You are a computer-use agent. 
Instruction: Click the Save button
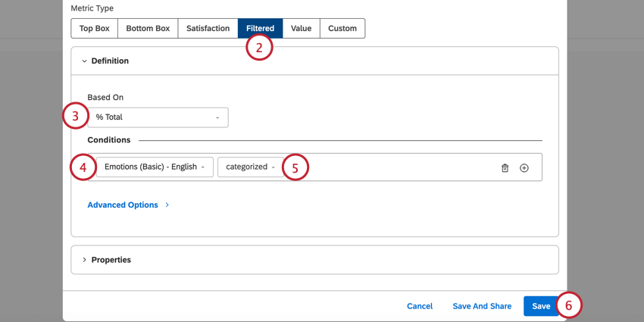click(540, 306)
